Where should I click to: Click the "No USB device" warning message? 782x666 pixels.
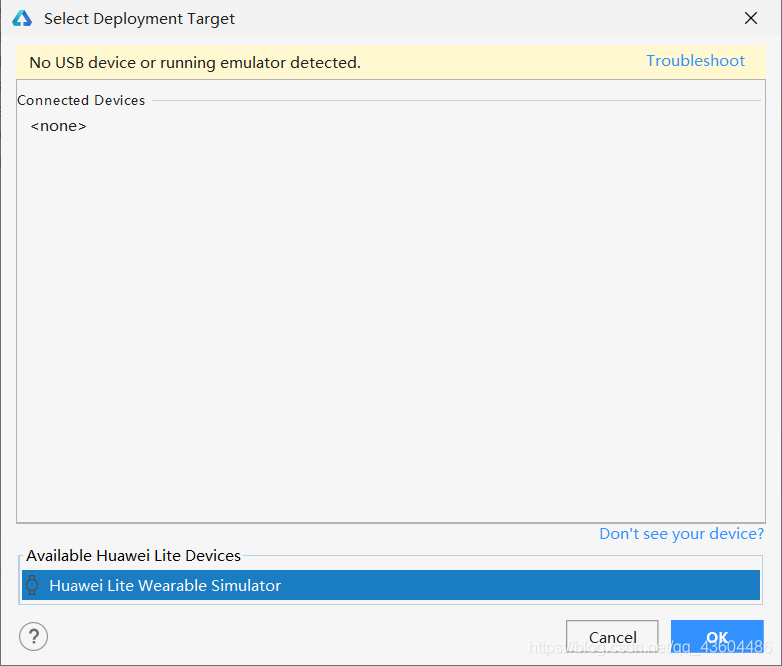[195, 62]
